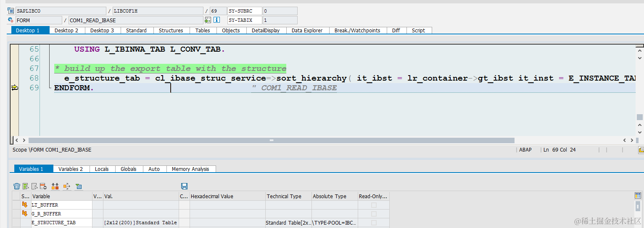This screenshot has height=228, width=644.
Task: Click the change icon next to G_R_BUFFER
Action: [x=25, y=214]
